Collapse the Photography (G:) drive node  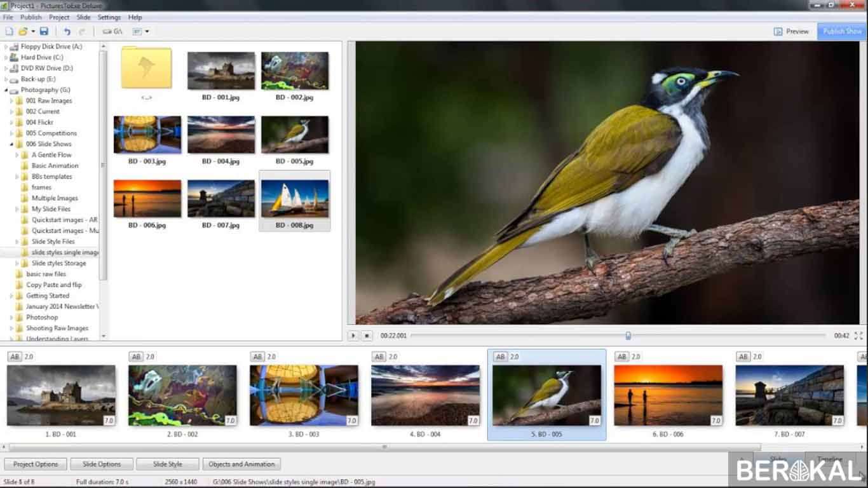tap(6, 90)
